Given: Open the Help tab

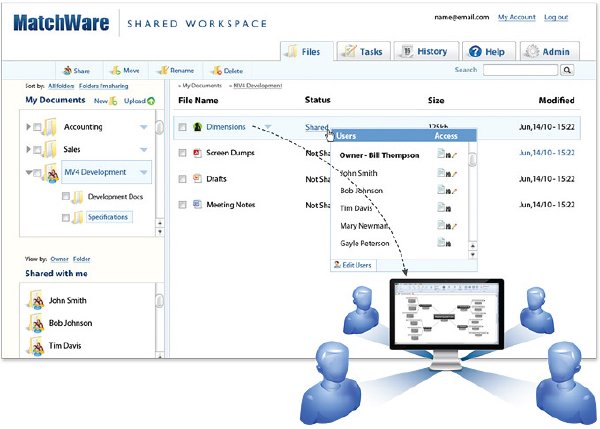Looking at the screenshot, I should pyautogui.click(x=489, y=51).
